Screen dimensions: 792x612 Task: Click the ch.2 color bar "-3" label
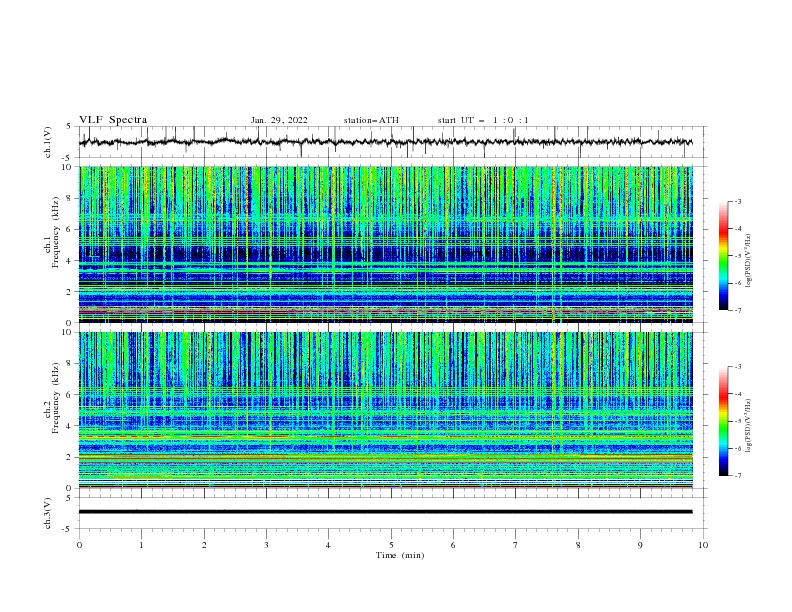tap(737, 367)
